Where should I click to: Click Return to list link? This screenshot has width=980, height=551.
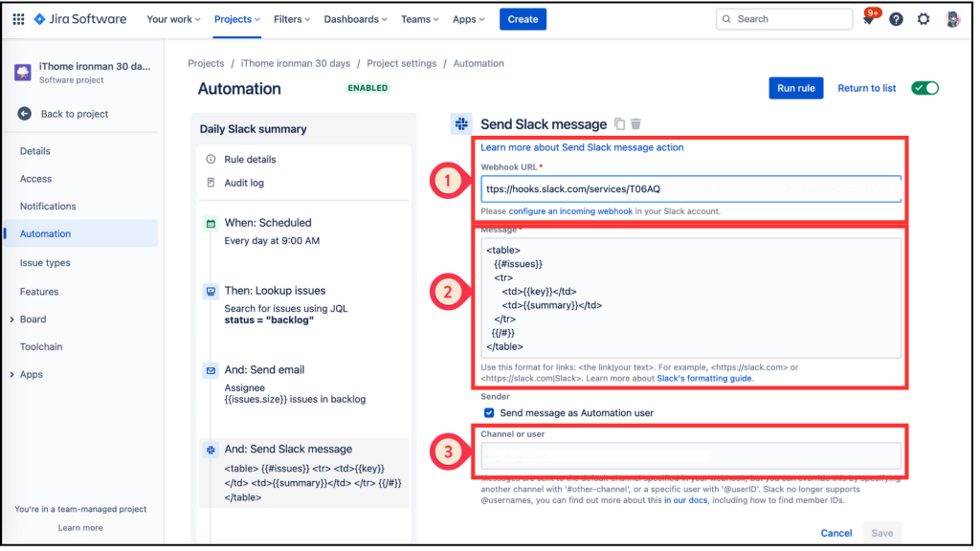(866, 88)
